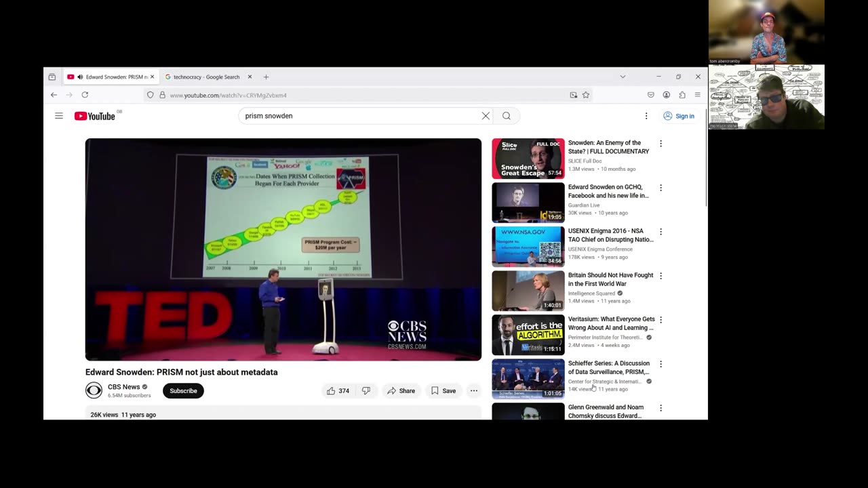Open the CBS News channel avatar

click(94, 390)
